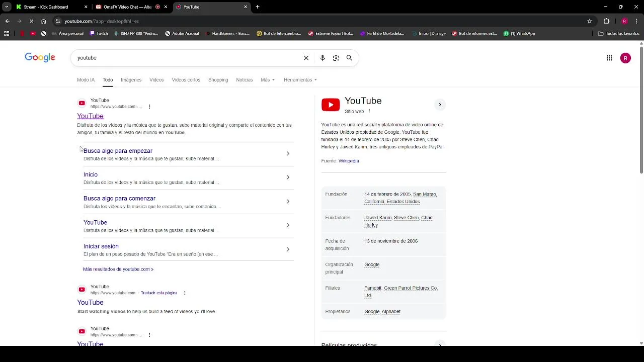Open the Wikipedia source link
This screenshot has width=644, height=362.
pos(349,161)
